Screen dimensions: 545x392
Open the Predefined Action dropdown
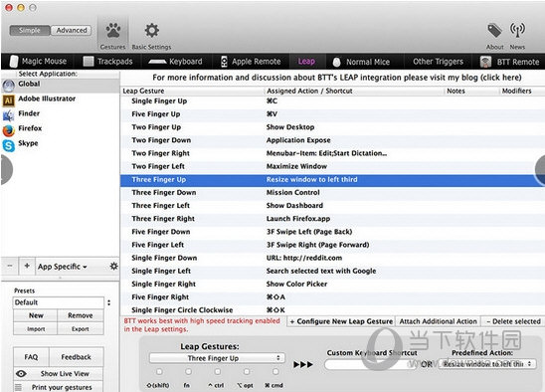click(487, 364)
